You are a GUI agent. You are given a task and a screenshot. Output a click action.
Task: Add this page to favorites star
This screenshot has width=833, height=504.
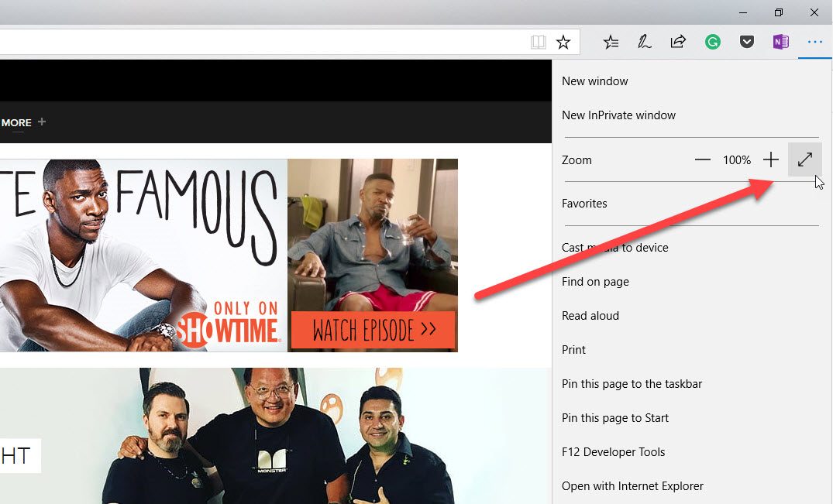563,42
